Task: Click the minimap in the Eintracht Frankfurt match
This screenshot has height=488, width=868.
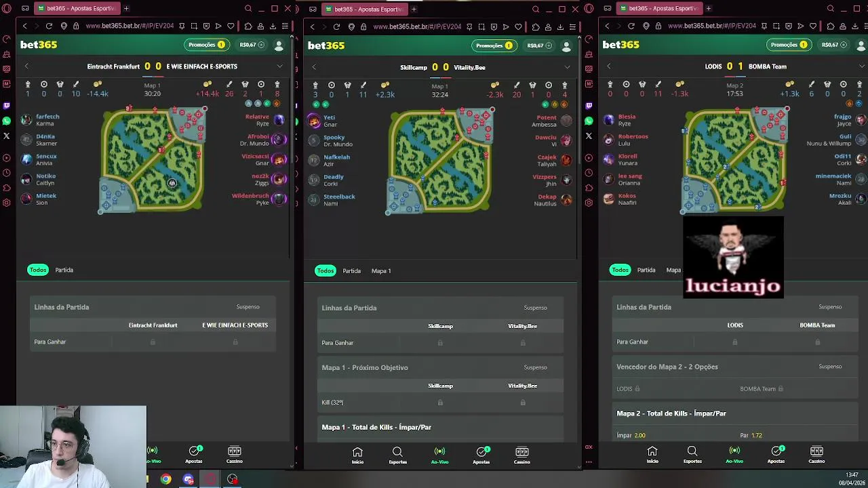Action: pyautogui.click(x=153, y=160)
